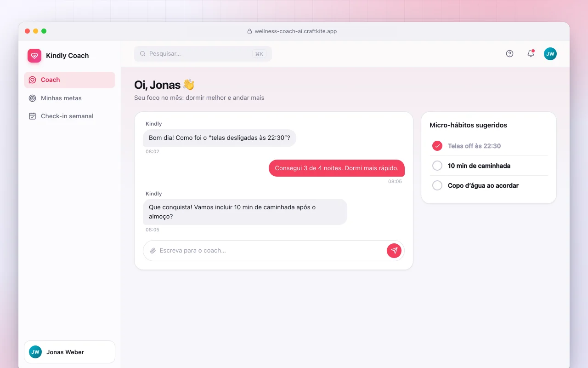This screenshot has width=588, height=368.
Task: Check the 10 min de caminhada habit
Action: (x=437, y=166)
